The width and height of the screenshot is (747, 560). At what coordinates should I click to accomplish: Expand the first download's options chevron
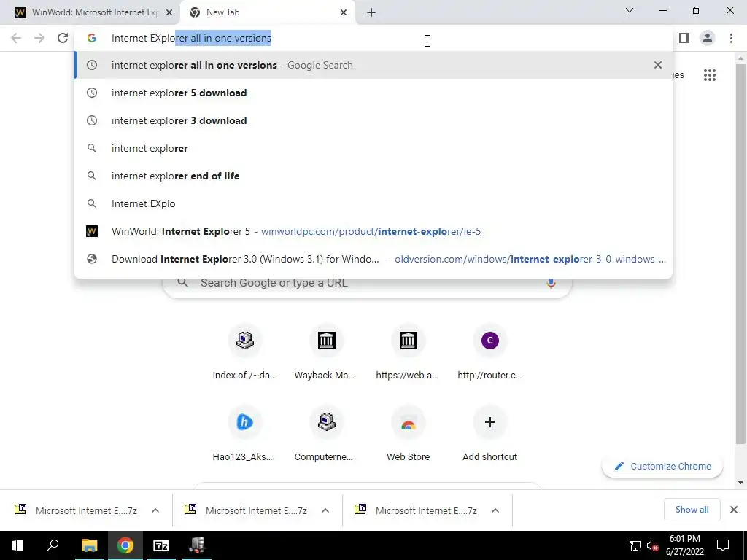click(155, 510)
